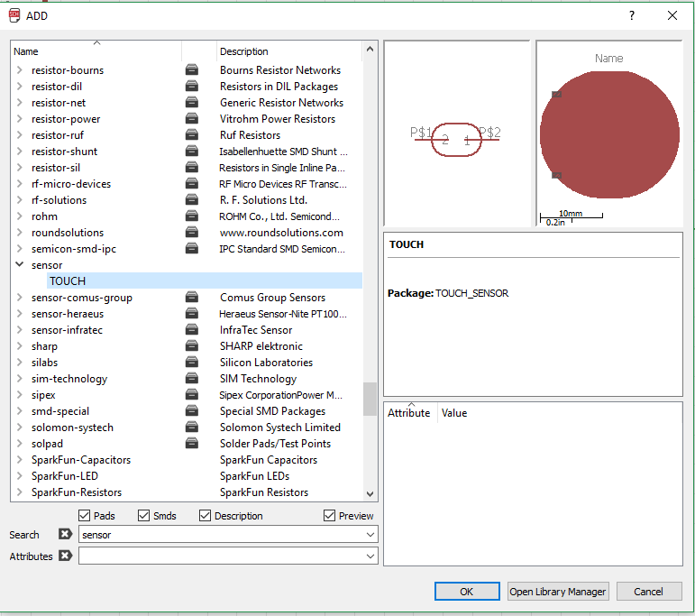Image resolution: width=695 pixels, height=616 pixels.
Task: Click the library icon beside sensor-comus-group
Action: (x=191, y=298)
